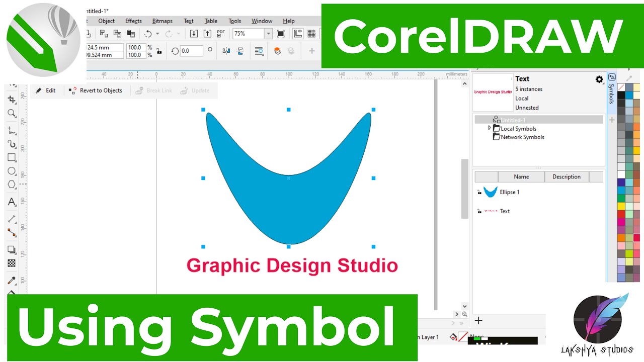Click the Cut toolbar icon

[104, 34]
